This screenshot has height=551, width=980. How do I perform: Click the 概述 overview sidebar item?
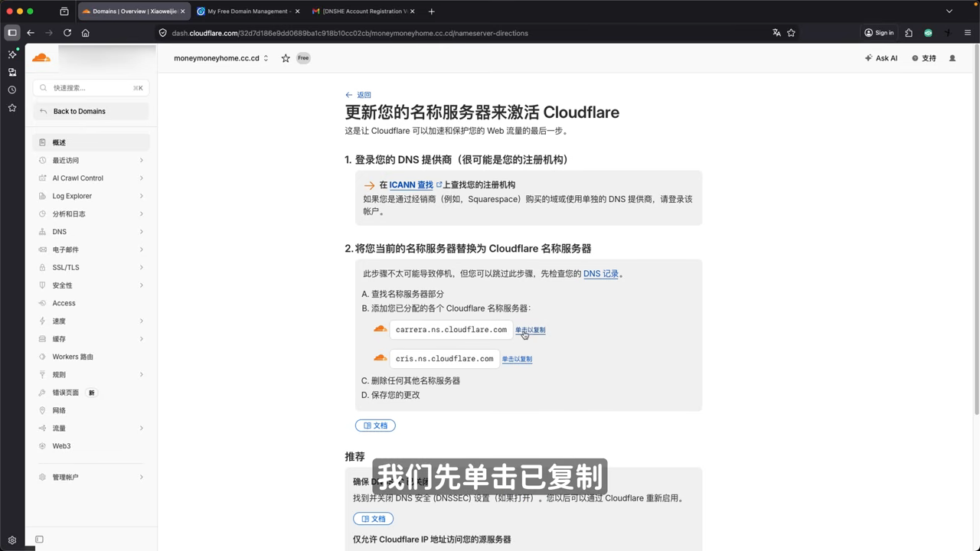[x=91, y=142]
